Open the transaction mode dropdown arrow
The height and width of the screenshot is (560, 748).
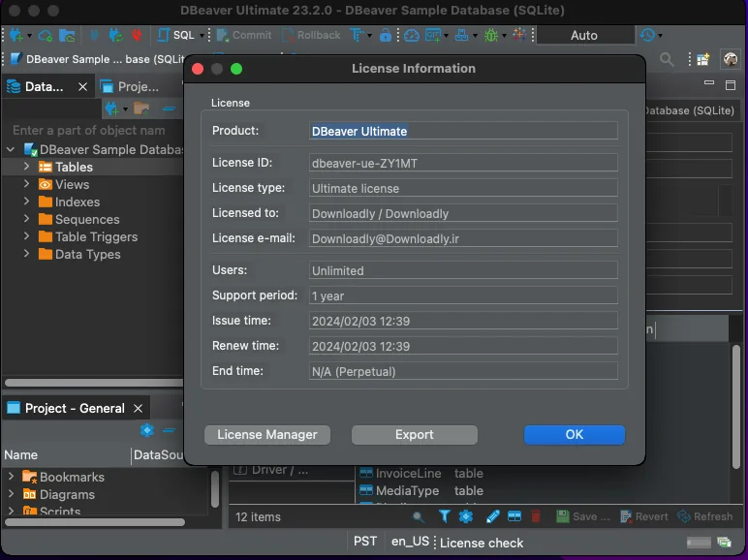pos(369,36)
